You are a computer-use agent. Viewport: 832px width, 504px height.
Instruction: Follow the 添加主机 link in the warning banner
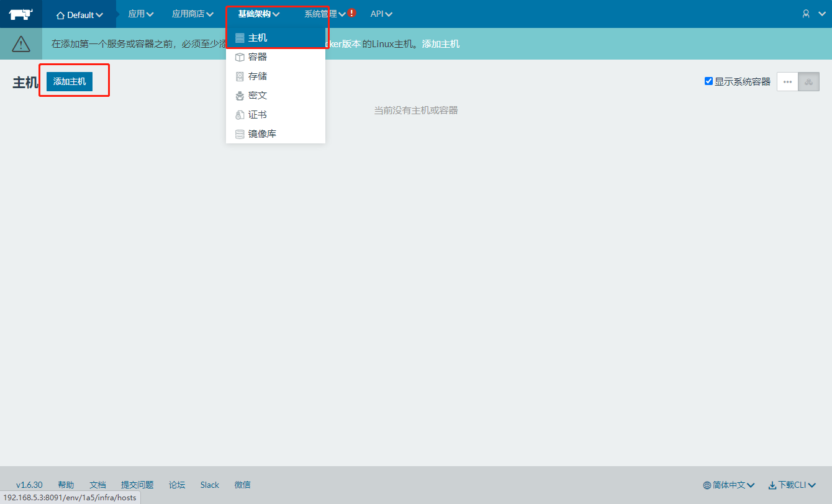[441, 44]
